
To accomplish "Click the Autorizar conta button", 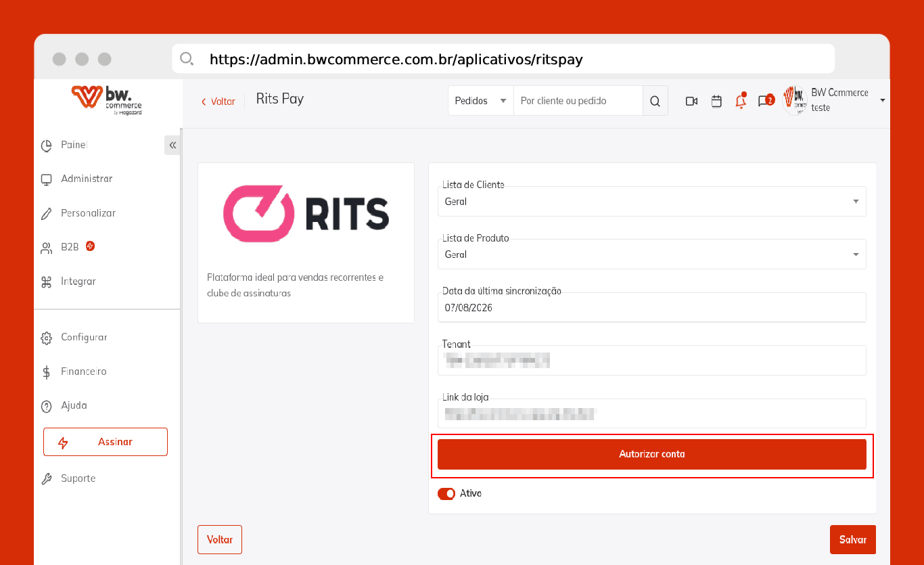I will (652, 454).
